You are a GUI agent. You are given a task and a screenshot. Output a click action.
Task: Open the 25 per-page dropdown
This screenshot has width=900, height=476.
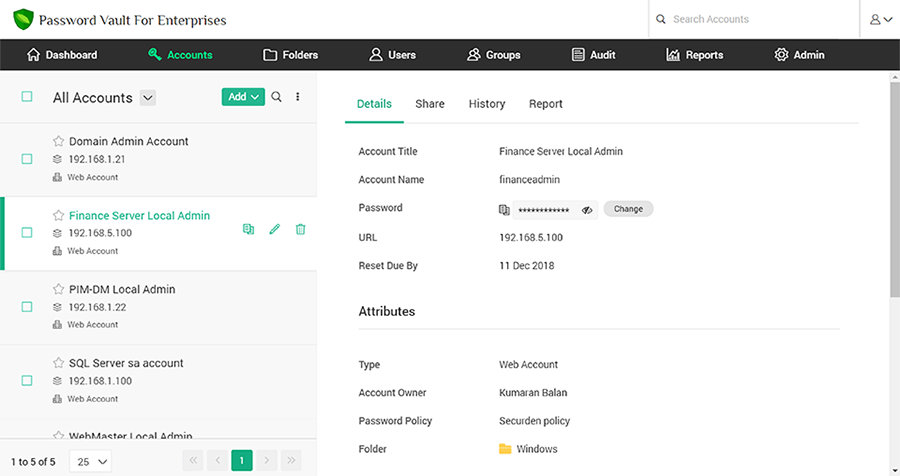(x=91, y=461)
